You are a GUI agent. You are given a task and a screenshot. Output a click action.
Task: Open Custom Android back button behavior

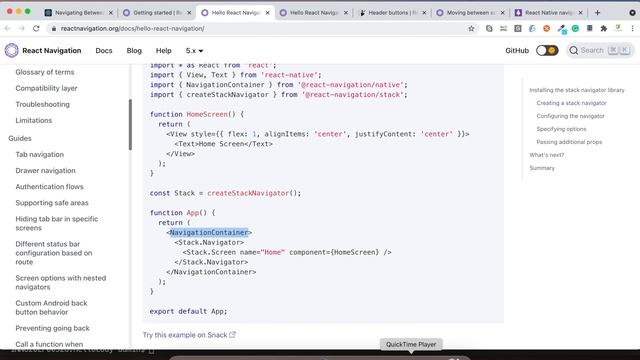click(51, 307)
